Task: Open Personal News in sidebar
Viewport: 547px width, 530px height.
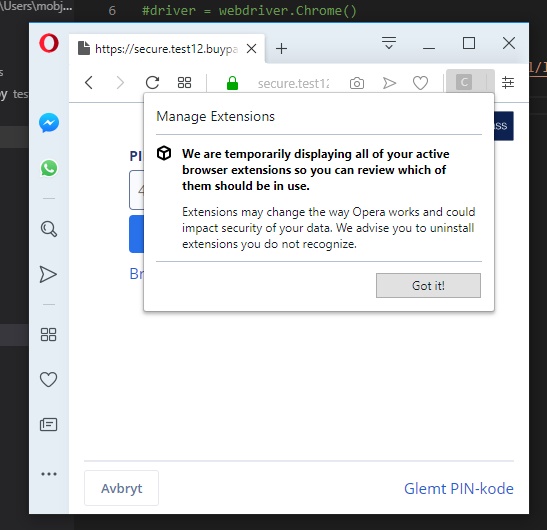Action: tap(48, 425)
